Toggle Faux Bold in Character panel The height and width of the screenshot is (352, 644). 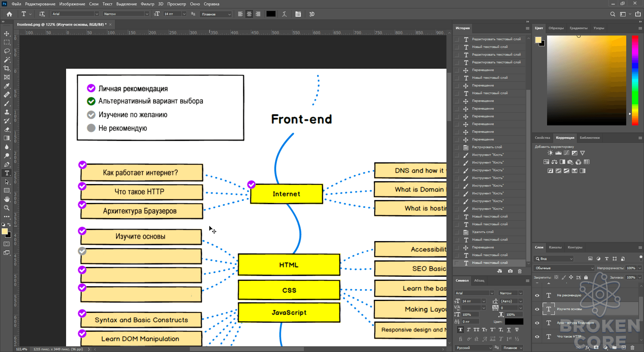461,330
